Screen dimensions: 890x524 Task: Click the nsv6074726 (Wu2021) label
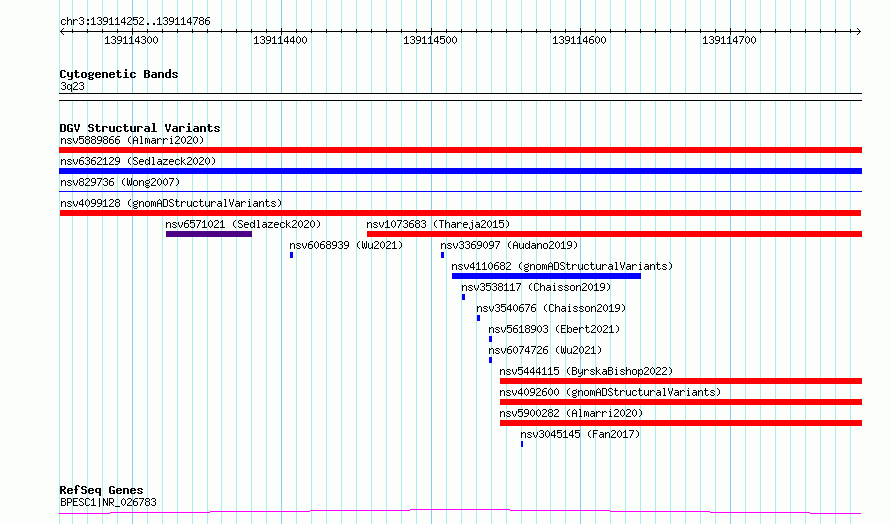545,350
